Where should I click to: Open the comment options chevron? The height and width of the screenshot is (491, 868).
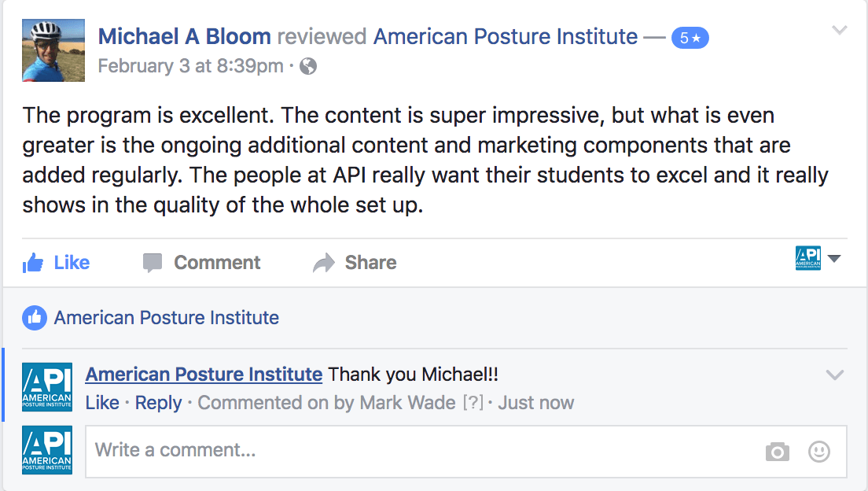[x=835, y=375]
